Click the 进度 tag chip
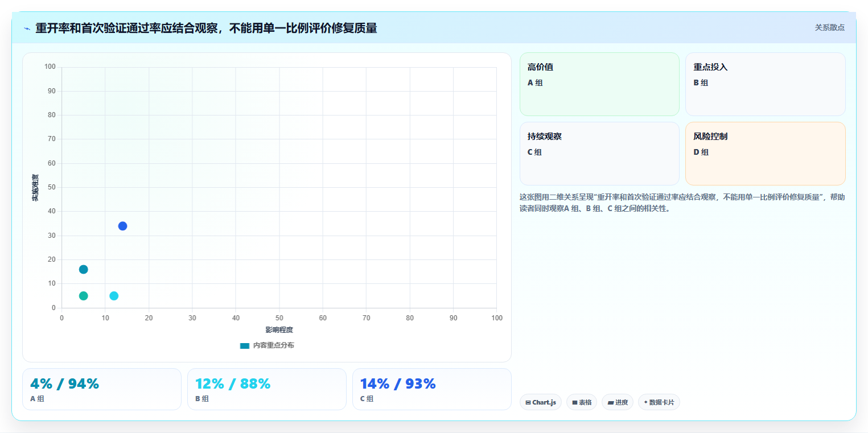Viewport: 868px width, 433px height. coord(618,402)
